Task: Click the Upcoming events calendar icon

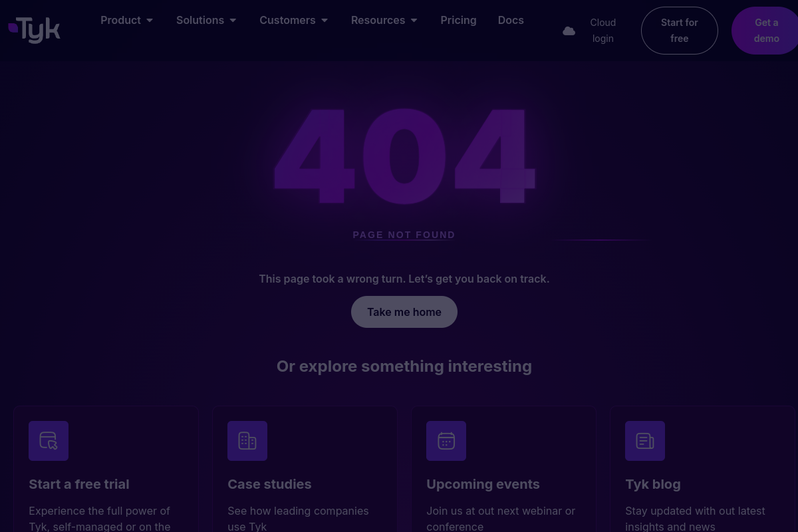Action: pos(446,441)
